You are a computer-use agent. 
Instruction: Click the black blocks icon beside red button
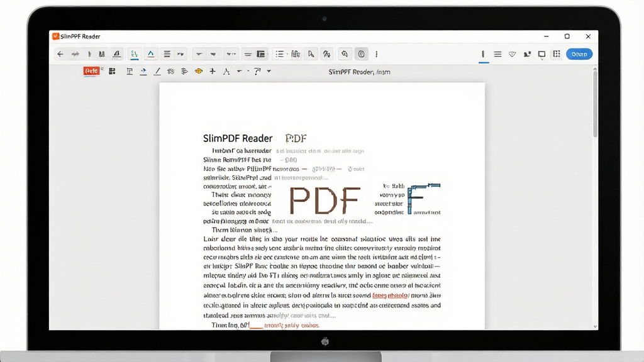click(112, 72)
